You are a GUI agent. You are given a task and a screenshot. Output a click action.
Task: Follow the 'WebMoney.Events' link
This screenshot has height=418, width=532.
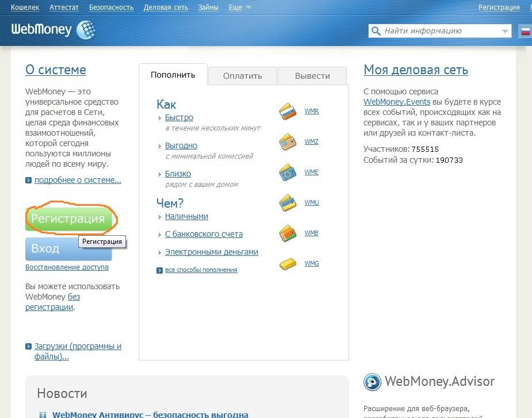[x=397, y=102]
